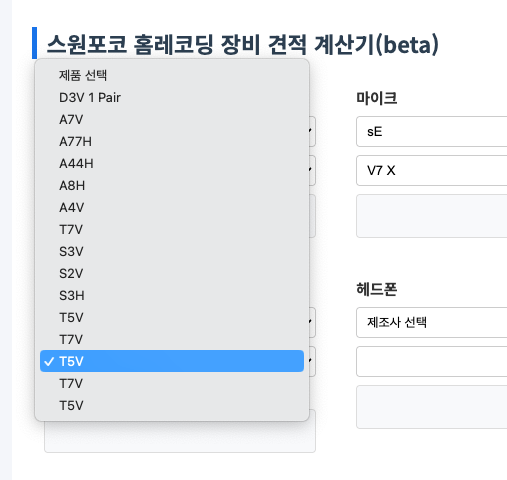Choose the A44H option

(172, 163)
